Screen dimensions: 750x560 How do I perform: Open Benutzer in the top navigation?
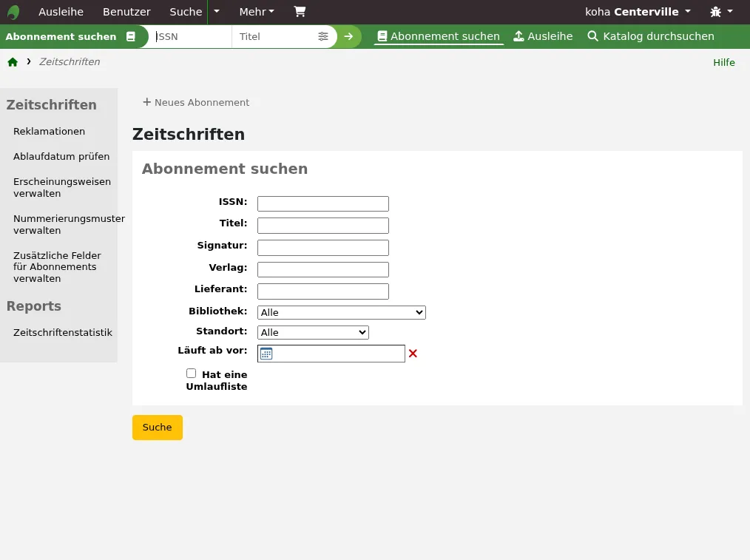[126, 12]
